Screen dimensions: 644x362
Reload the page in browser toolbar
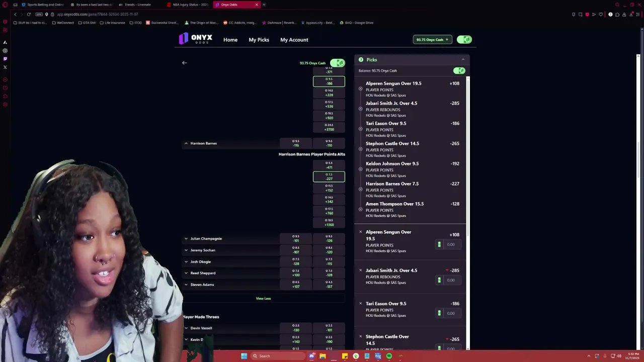(29, 14)
